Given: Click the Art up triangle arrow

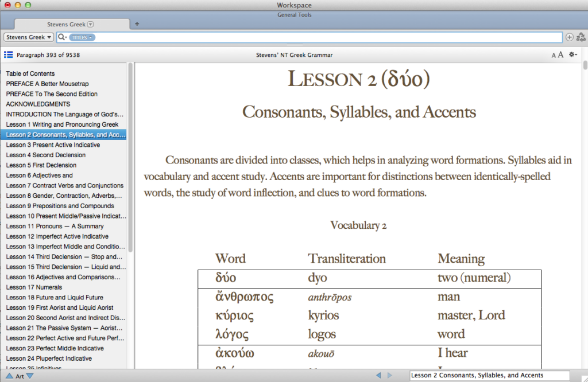Looking at the screenshot, I should pos(9,376).
